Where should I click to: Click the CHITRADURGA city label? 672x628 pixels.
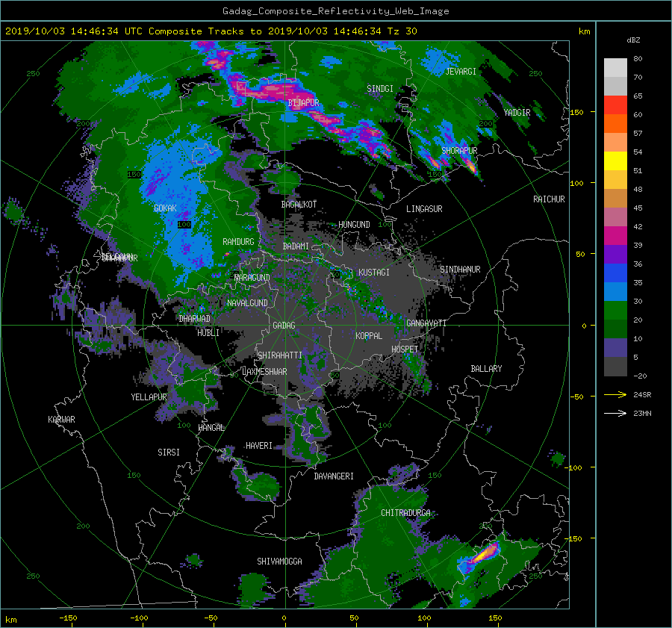tap(405, 513)
